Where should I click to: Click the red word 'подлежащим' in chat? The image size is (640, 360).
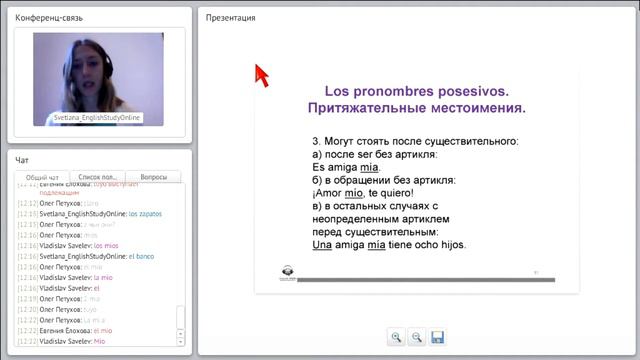[59, 193]
